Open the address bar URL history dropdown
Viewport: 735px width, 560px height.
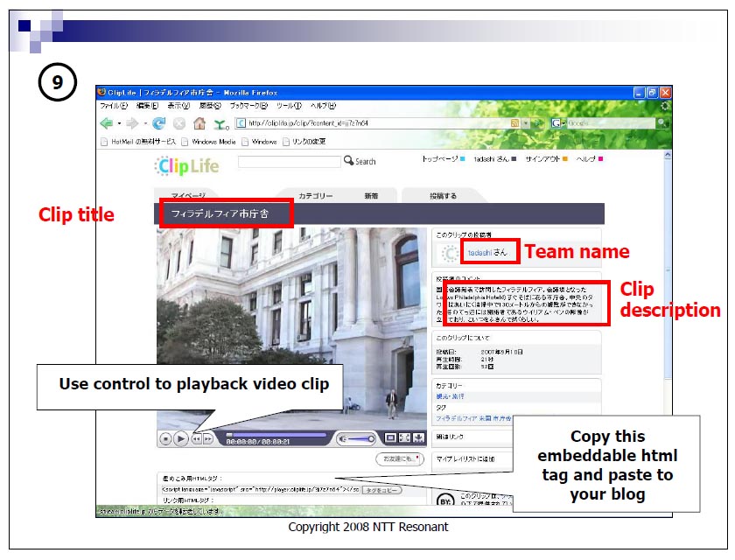click(x=526, y=123)
